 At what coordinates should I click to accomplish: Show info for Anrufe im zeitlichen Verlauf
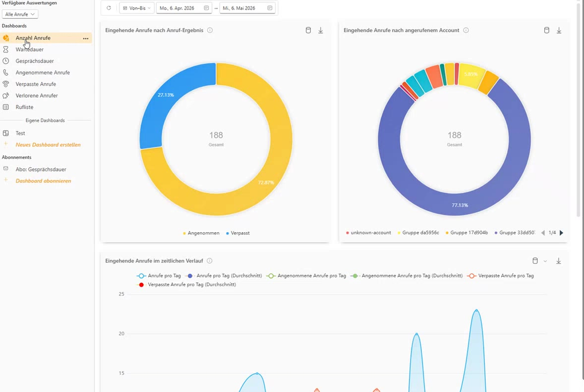click(210, 261)
